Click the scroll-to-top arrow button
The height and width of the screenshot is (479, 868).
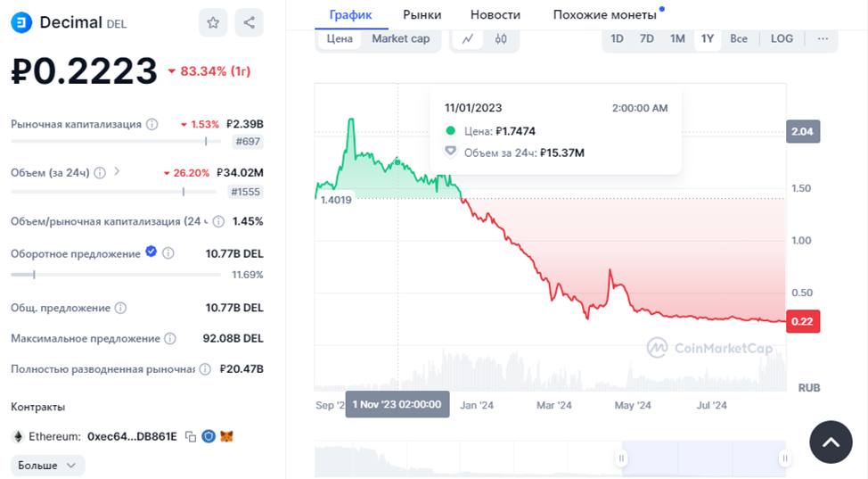(831, 442)
